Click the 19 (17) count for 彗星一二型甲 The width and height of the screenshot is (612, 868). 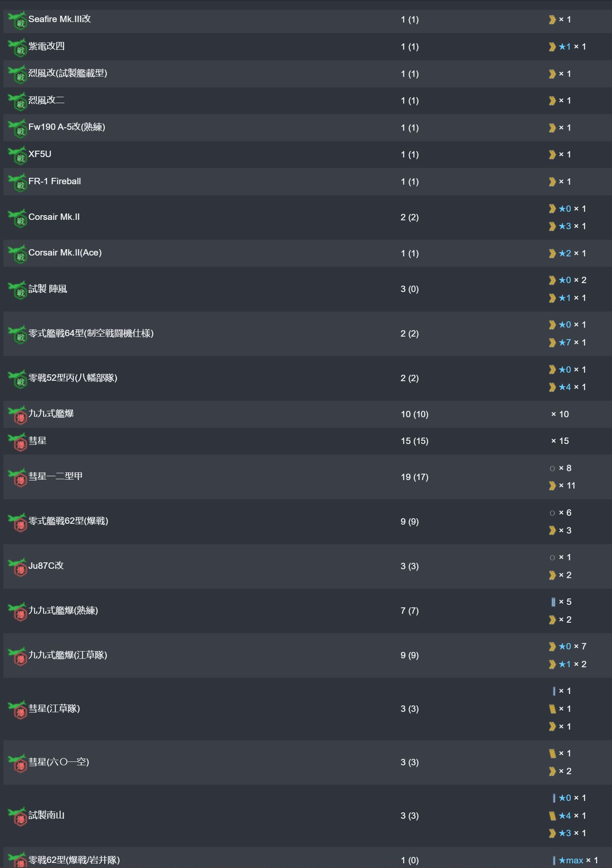tap(415, 477)
